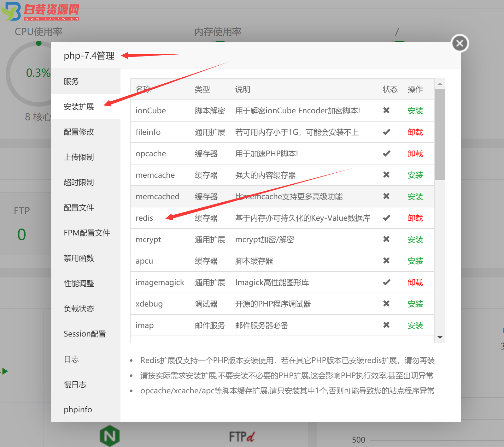
Task: Open the 慢日志 tab
Action: pos(86,384)
